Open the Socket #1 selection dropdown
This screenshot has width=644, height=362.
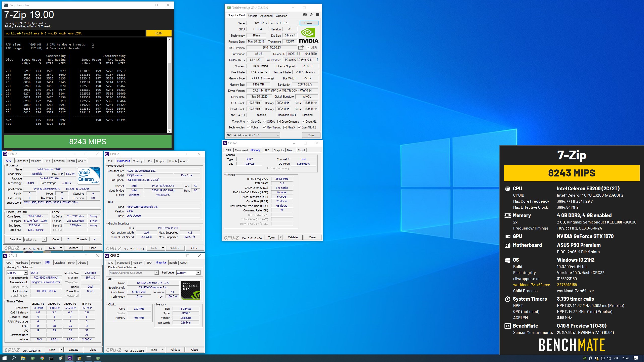point(35,240)
